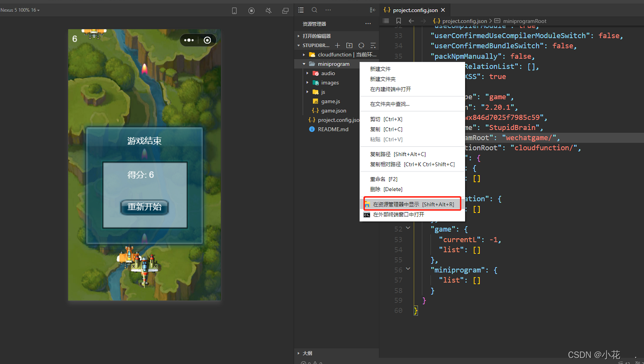This screenshot has width=644, height=364.
Task: Click line number 53 in editor gutter
Action: coord(398,240)
